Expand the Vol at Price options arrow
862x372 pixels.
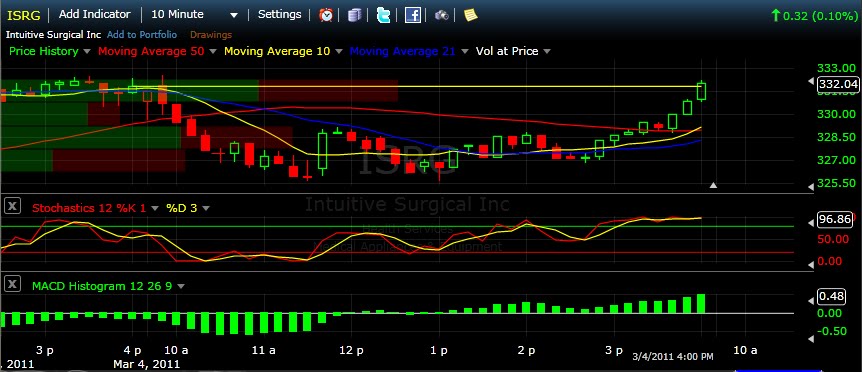547,52
